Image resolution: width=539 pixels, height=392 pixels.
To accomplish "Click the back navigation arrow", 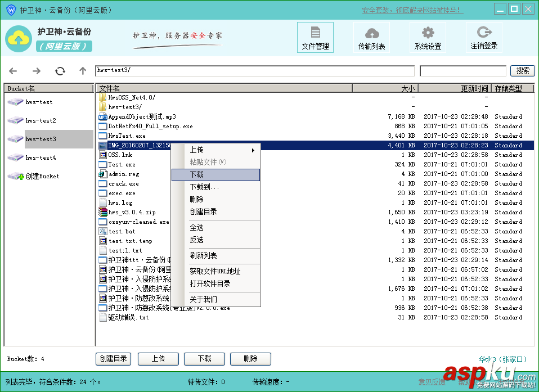I will [x=12, y=71].
